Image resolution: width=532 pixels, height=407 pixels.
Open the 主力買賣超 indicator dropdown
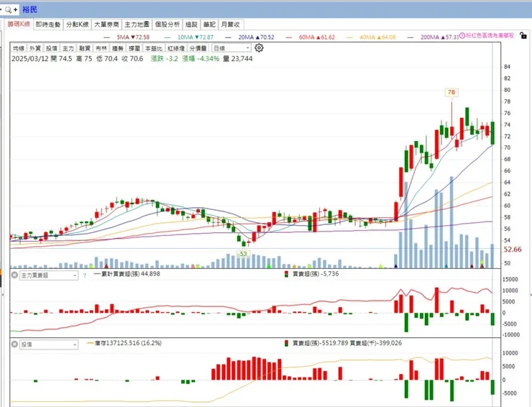tap(49, 275)
